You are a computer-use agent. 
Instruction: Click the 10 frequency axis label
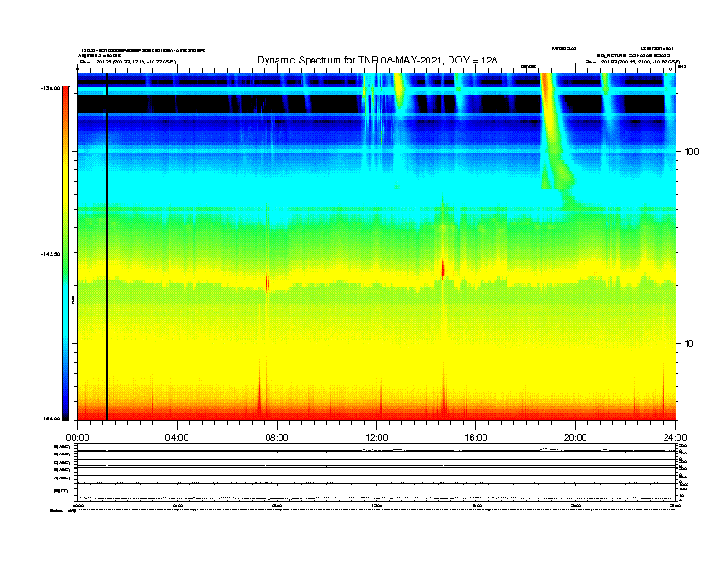689,344
